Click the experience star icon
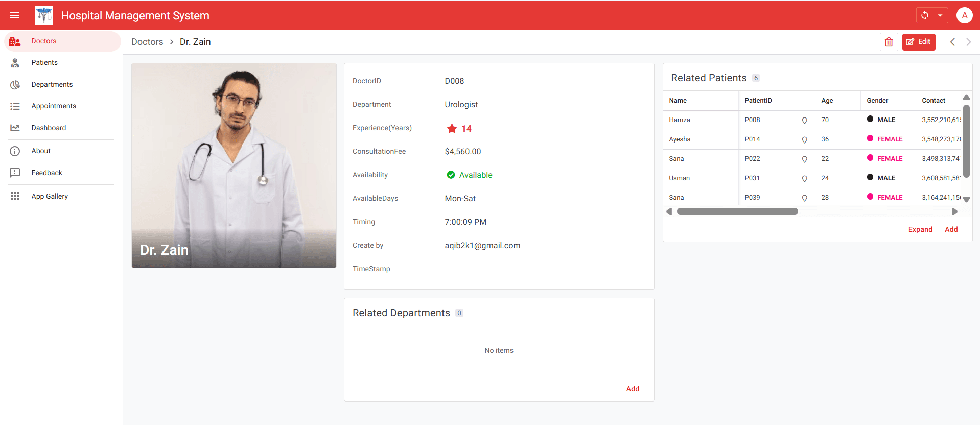Viewport: 980px width, 425px height. [452, 128]
